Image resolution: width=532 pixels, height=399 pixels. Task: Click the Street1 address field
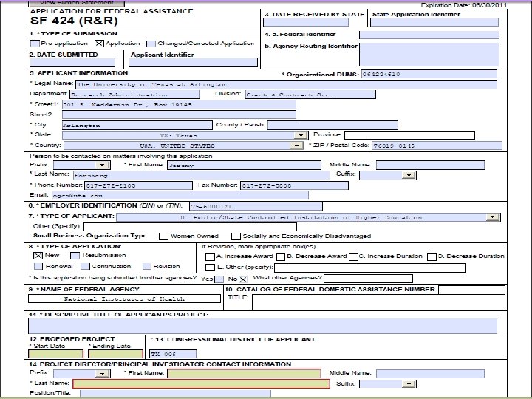pos(179,104)
